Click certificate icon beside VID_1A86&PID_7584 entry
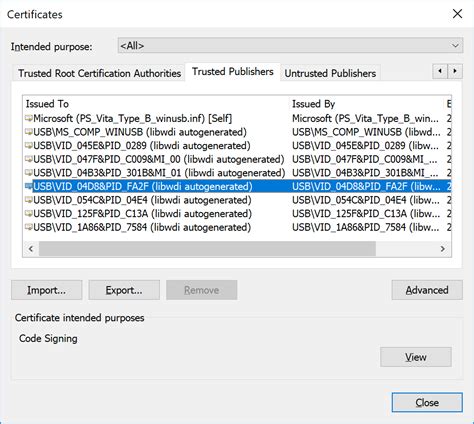This screenshot has height=424, width=474. coord(29,227)
